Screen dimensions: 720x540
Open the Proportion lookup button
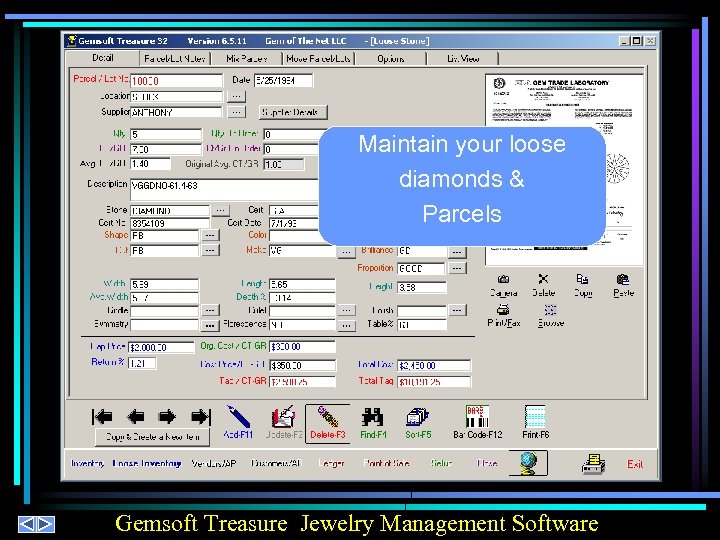coord(456,268)
